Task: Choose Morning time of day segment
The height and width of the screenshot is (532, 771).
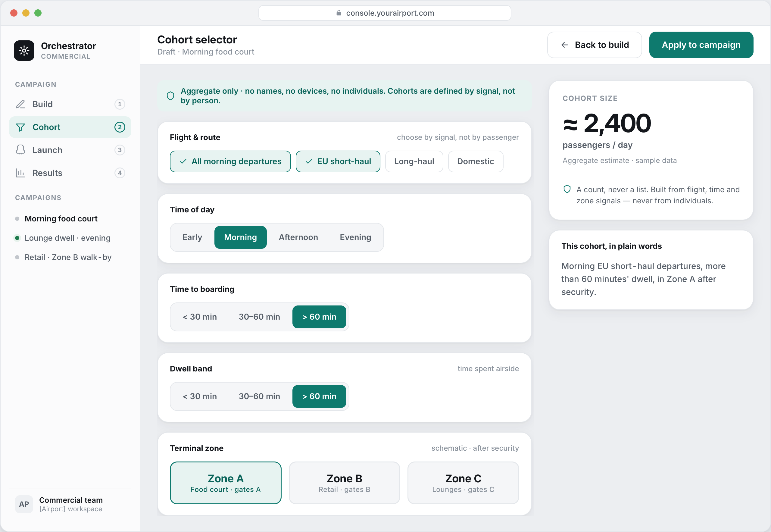Action: pos(240,237)
